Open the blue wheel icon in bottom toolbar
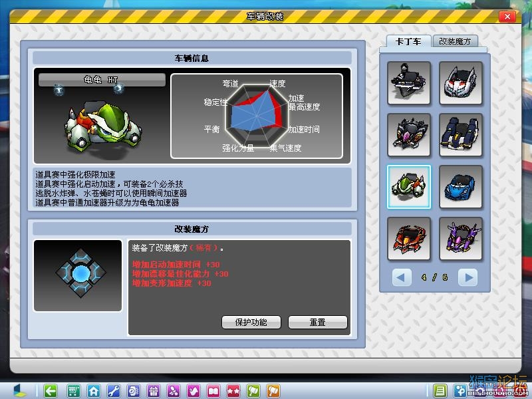The height and width of the screenshot is (399, 532). click(134, 391)
